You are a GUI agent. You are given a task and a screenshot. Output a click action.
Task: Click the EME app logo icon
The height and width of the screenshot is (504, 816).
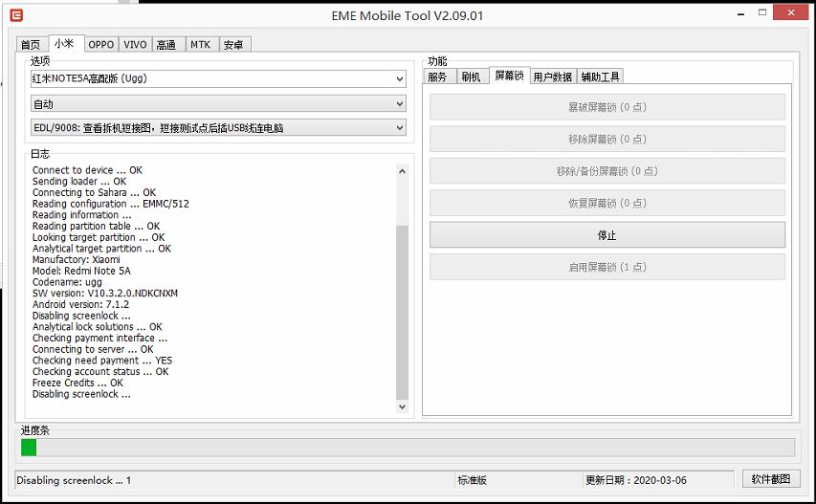[x=16, y=15]
